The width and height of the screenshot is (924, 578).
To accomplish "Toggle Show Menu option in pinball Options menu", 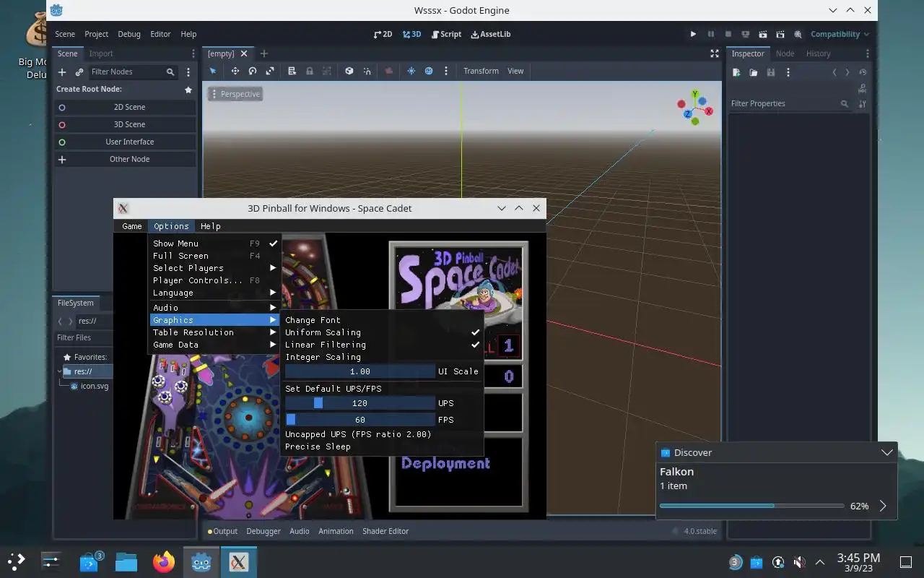I will point(214,243).
